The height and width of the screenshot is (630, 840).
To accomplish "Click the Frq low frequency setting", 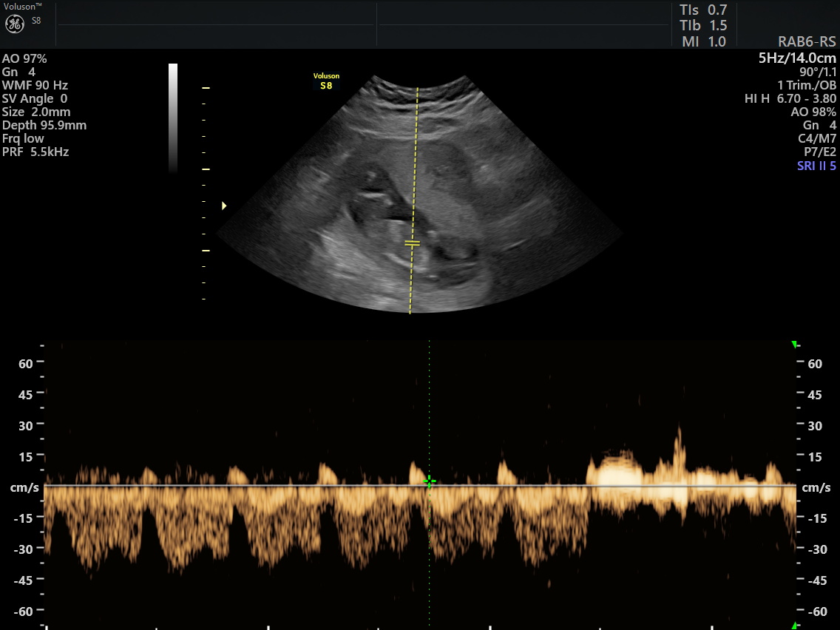I will tap(23, 139).
